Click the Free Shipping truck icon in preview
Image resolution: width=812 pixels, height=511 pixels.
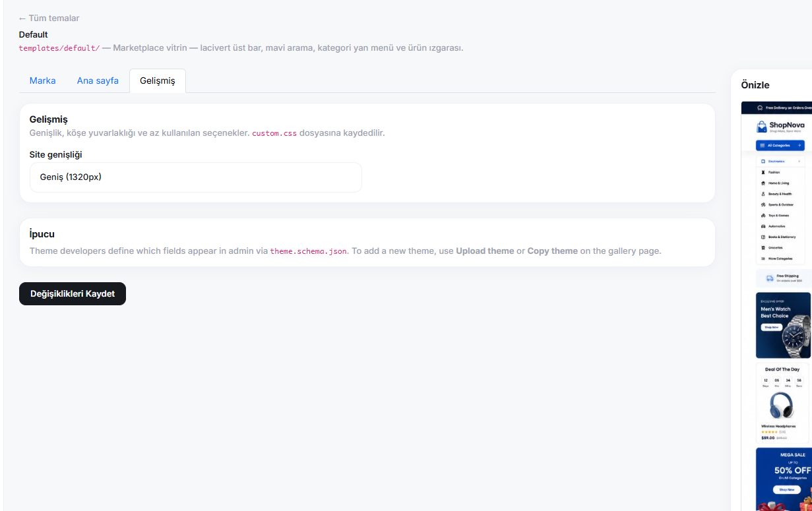[769, 278]
